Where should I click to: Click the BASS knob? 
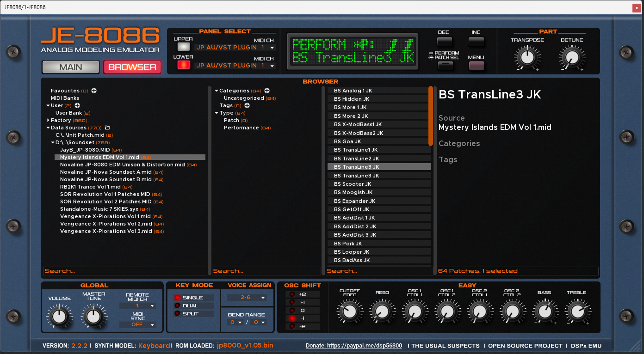click(x=544, y=311)
